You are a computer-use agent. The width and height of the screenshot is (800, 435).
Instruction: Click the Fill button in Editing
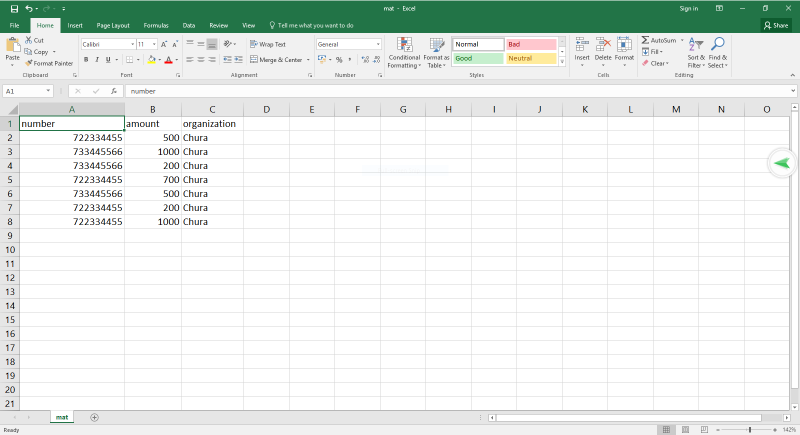click(652, 52)
